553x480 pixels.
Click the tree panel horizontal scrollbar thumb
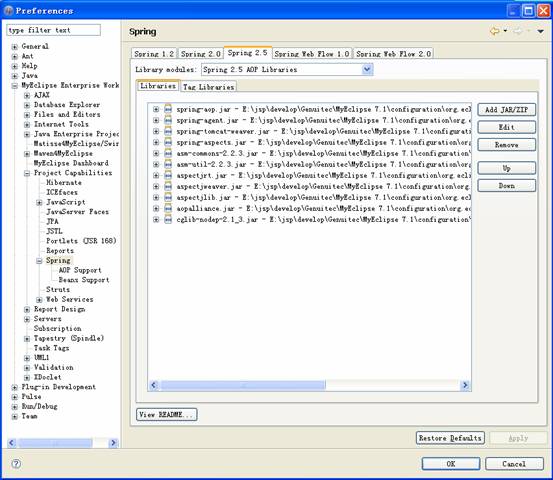point(55,443)
